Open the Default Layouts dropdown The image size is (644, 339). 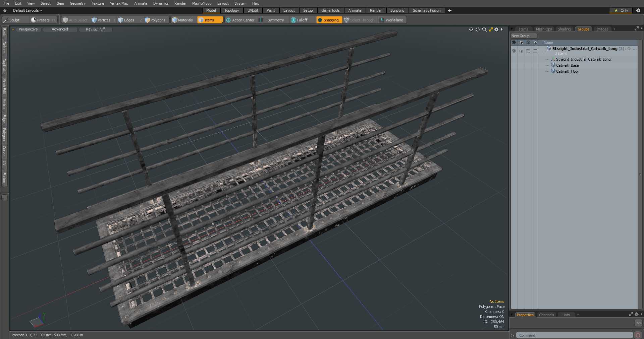coord(28,10)
